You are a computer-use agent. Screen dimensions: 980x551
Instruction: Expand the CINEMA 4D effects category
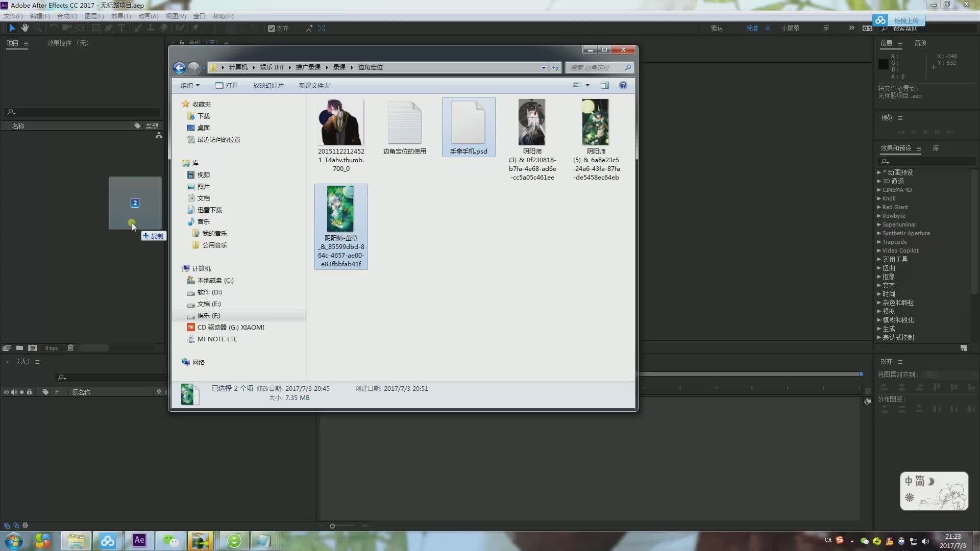[x=879, y=190]
